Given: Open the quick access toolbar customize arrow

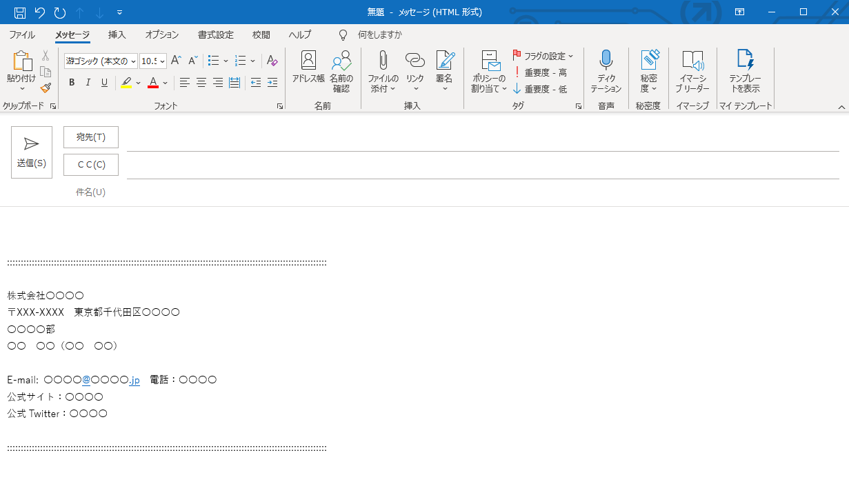Looking at the screenshot, I should pyautogui.click(x=120, y=12).
